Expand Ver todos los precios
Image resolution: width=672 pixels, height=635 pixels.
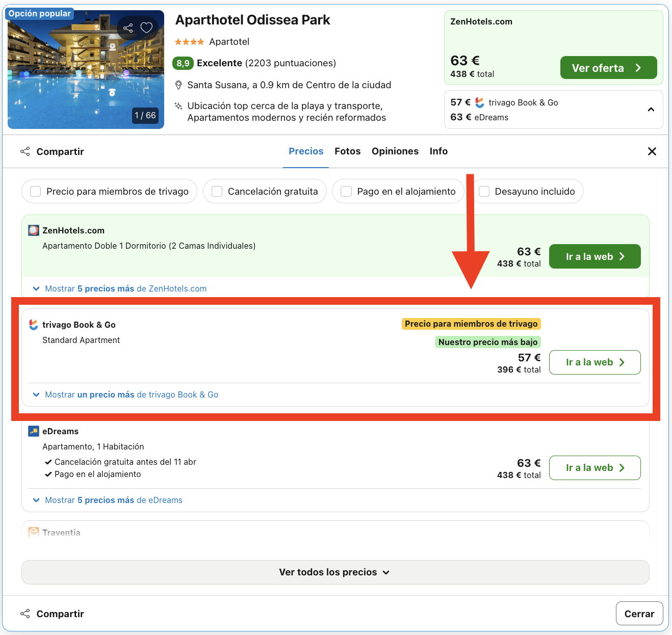[x=335, y=572]
